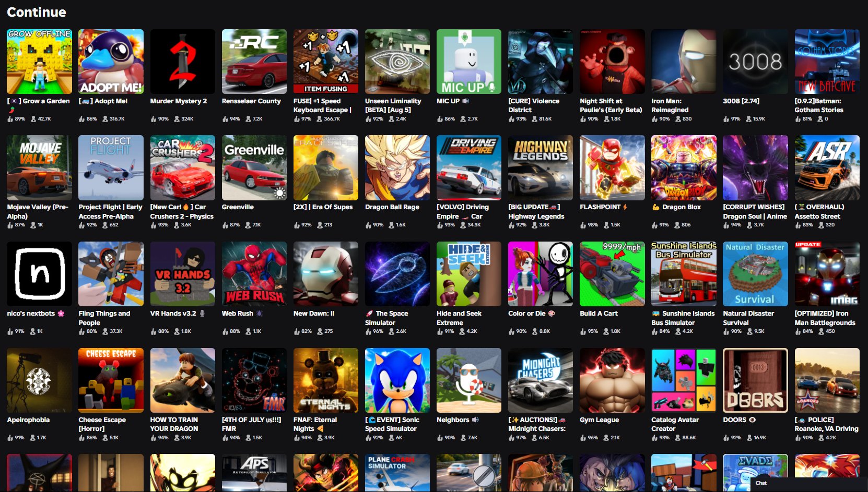868x492 pixels.
Task: Open the Sonic Speed Simulator icon
Action: tap(397, 380)
